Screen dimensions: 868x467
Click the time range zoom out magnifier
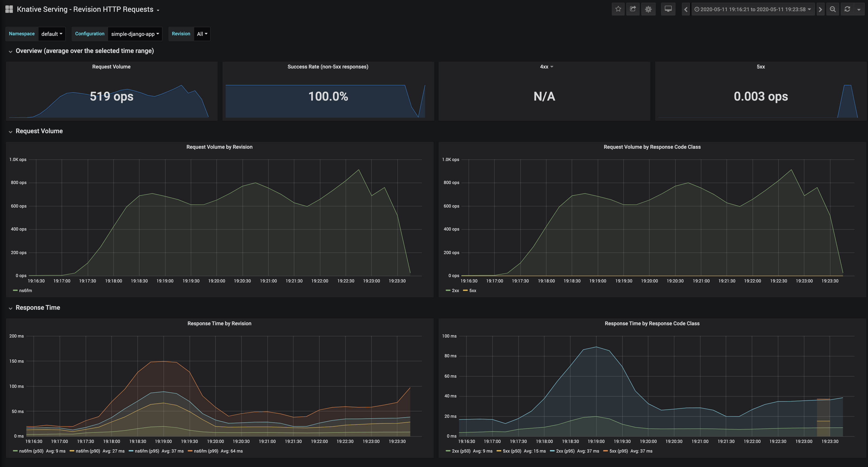[x=833, y=9]
